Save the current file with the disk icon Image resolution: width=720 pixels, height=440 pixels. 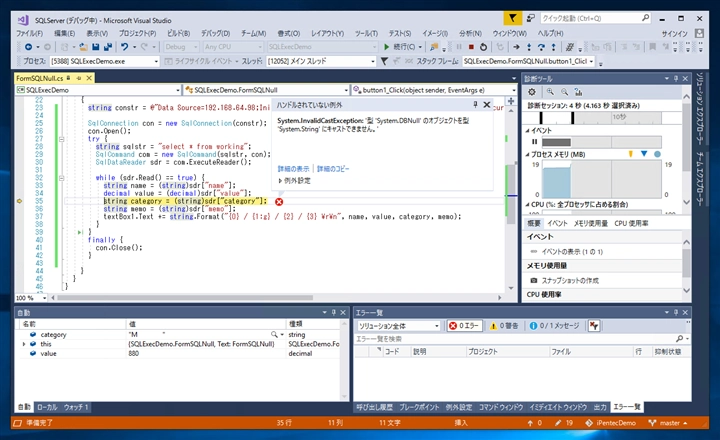[96, 47]
